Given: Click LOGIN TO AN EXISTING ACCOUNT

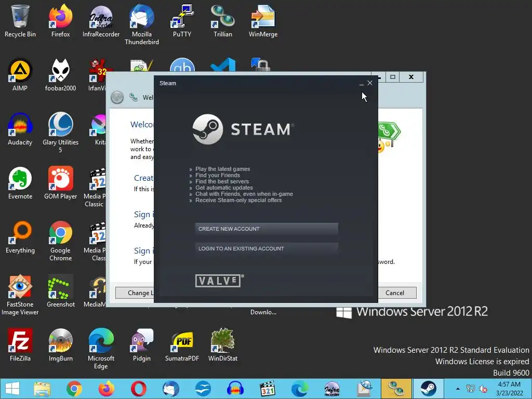Looking at the screenshot, I should pyautogui.click(x=267, y=249).
